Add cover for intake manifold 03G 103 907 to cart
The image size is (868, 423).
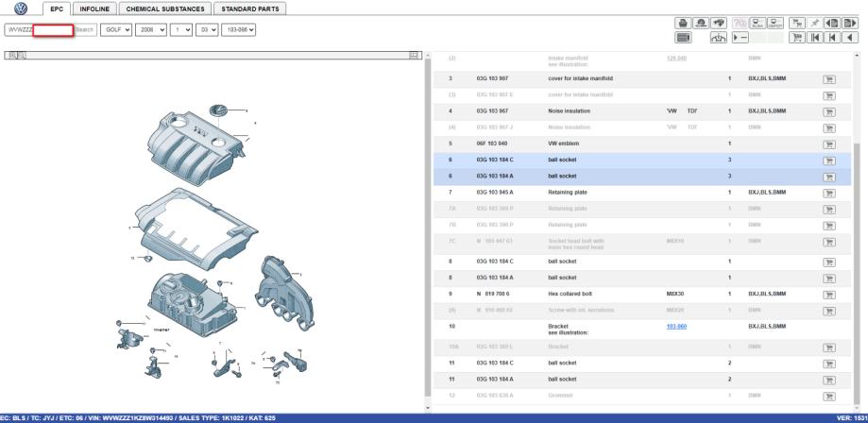[x=829, y=79]
